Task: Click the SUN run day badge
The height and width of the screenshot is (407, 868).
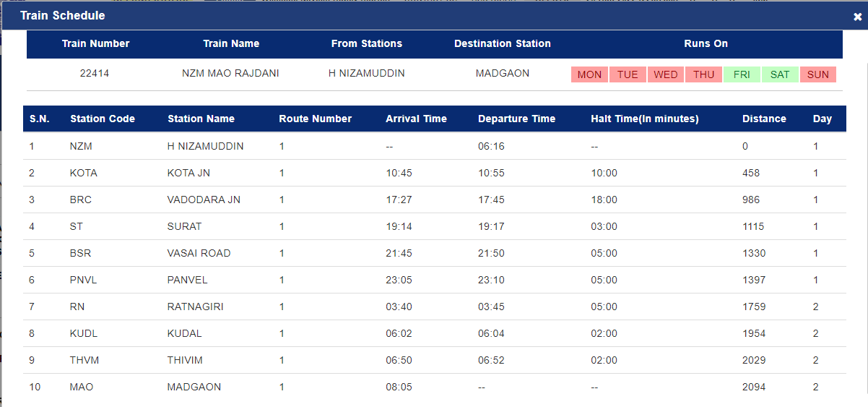Action: click(x=818, y=74)
